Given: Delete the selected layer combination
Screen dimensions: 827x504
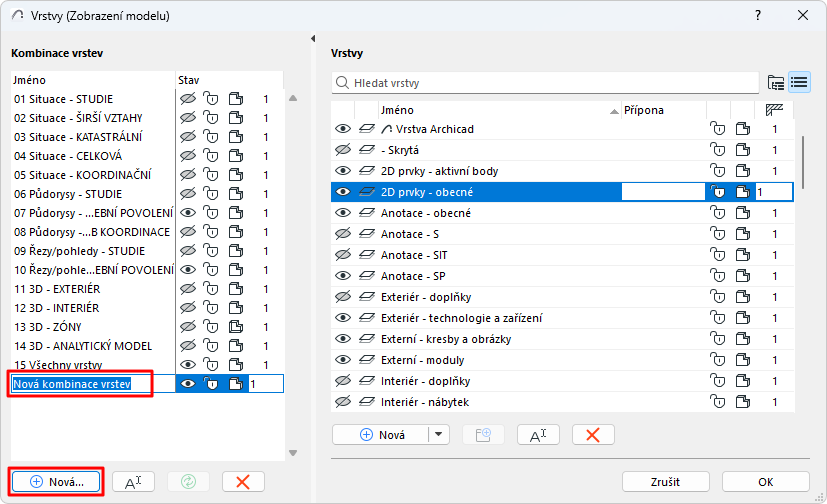Looking at the screenshot, I should coord(243,481).
